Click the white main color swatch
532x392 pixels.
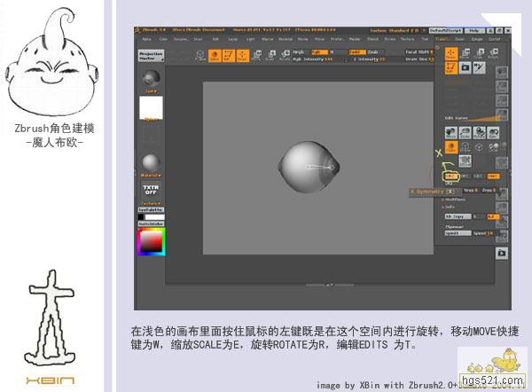154,217
